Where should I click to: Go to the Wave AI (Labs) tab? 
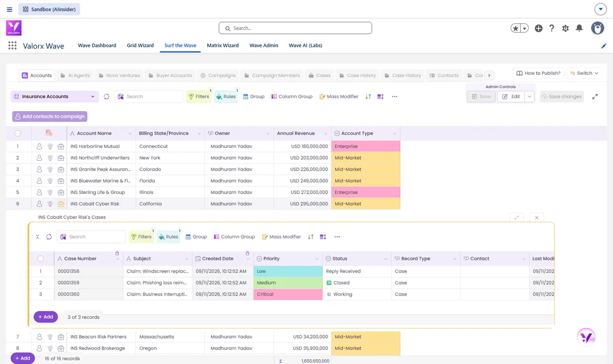(306, 45)
